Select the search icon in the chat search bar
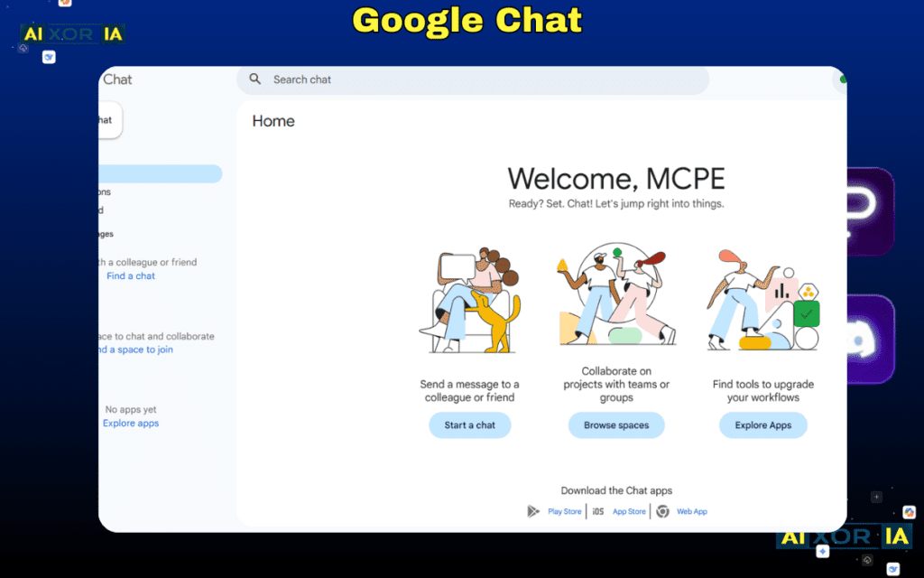 click(x=254, y=79)
